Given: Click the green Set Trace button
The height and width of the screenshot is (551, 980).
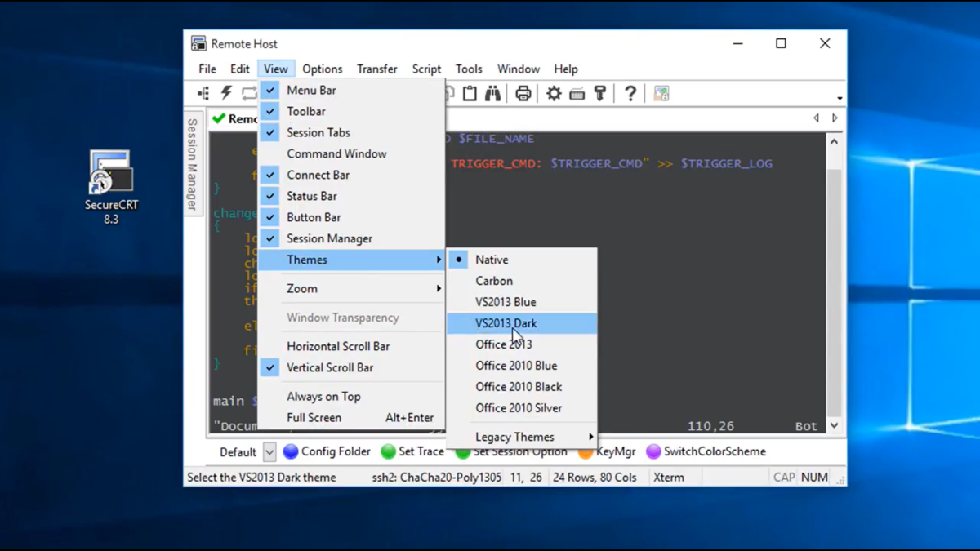Looking at the screenshot, I should (x=412, y=451).
